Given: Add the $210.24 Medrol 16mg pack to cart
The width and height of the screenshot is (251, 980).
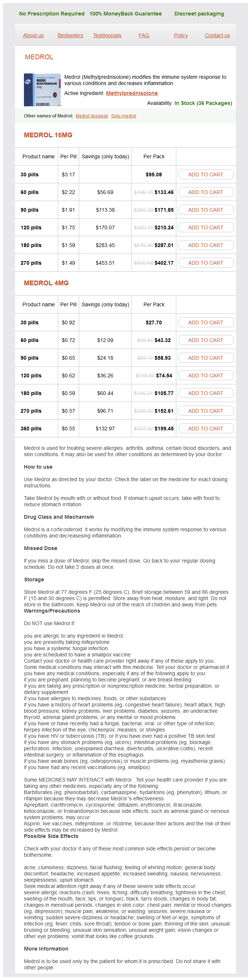Looking at the screenshot, I should pos(206,228).
